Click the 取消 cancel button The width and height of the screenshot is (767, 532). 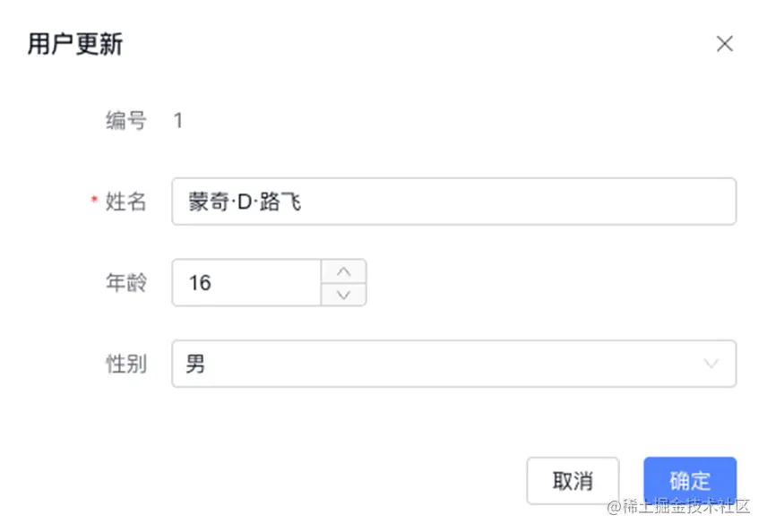pos(573,480)
